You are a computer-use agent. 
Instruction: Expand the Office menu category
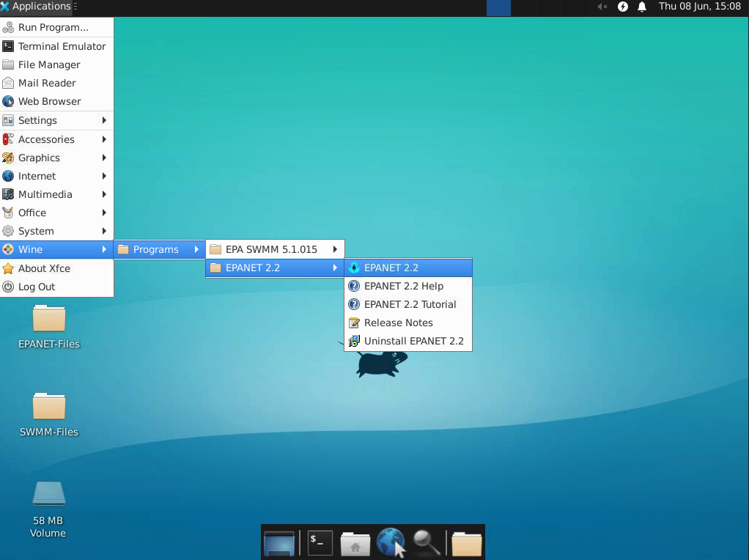point(56,213)
